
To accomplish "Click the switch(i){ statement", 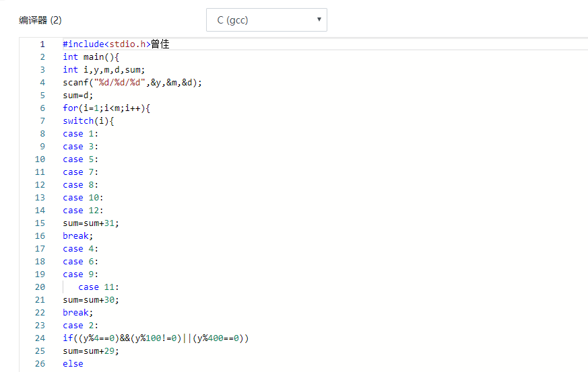I will tap(88, 121).
